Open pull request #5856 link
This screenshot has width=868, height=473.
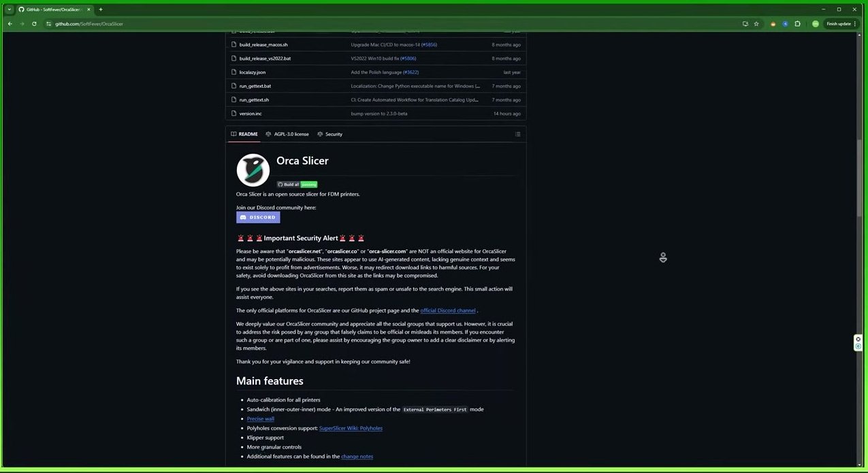(x=429, y=45)
